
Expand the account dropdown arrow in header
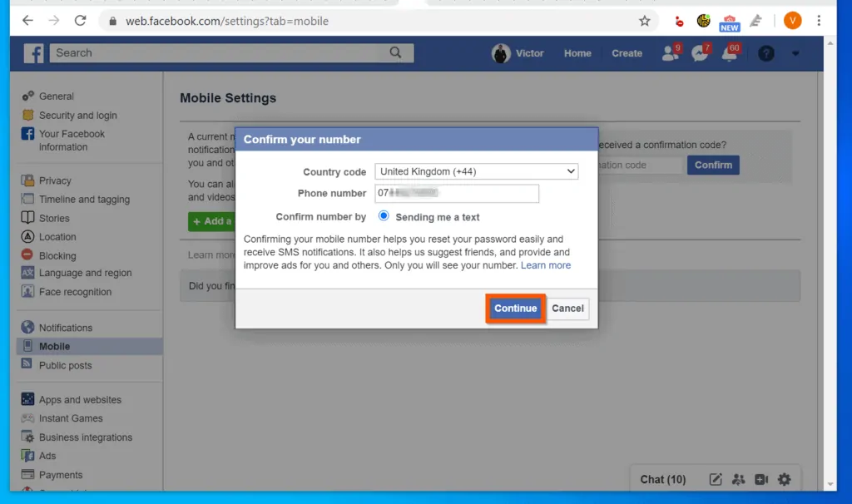[795, 53]
